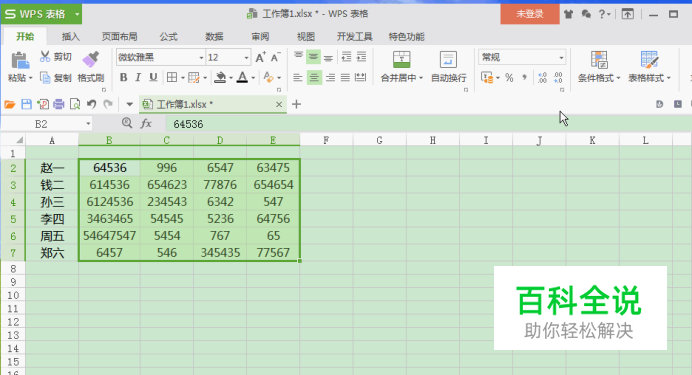Cut selection with the scissors icon
The width and height of the screenshot is (692, 375).
pyautogui.click(x=45, y=56)
